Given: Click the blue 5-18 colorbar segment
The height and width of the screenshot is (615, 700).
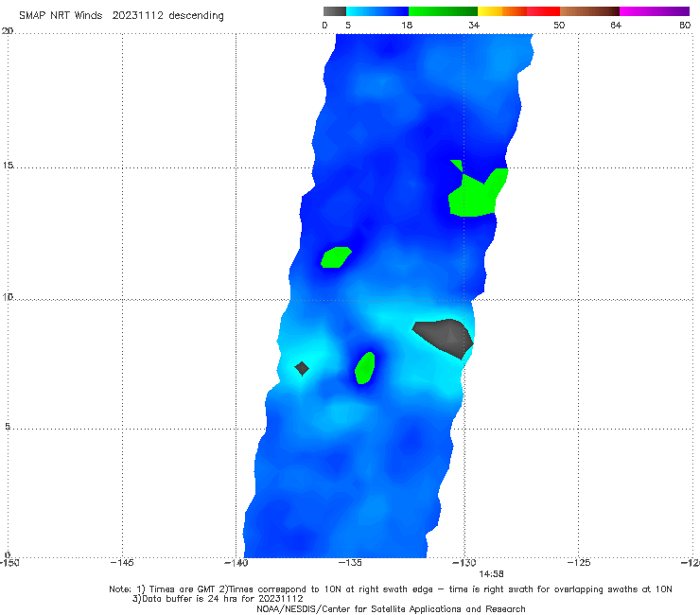Looking at the screenshot, I should 377,11.
